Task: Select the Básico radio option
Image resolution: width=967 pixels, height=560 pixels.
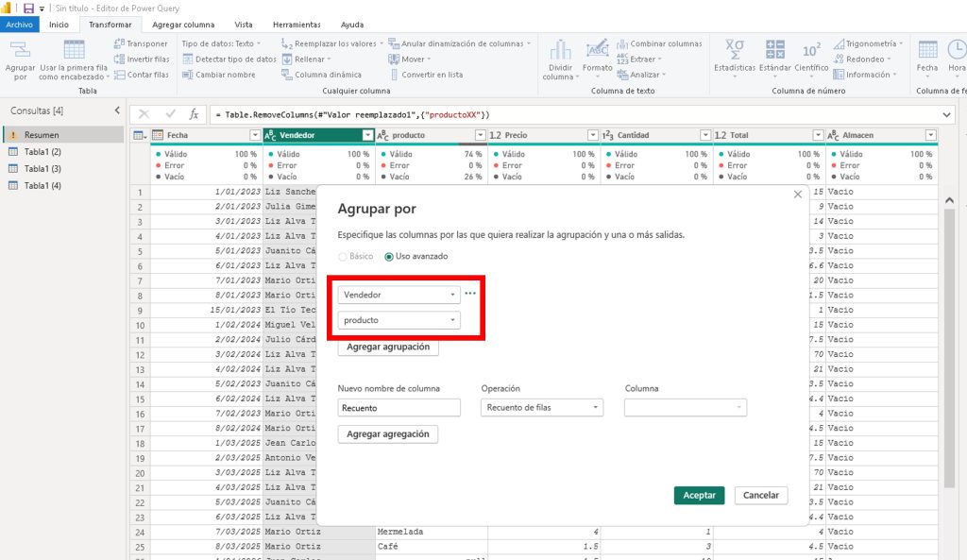Action: (x=343, y=257)
